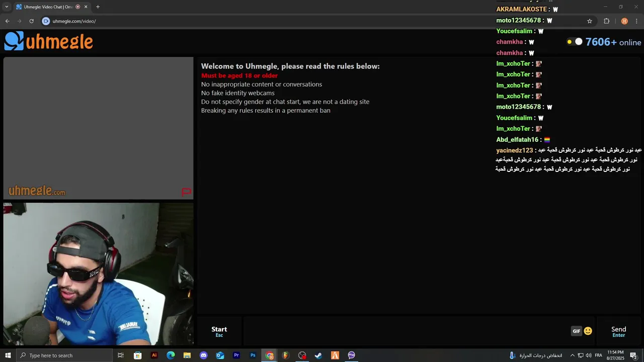Click the 7606+ online counter
644x362 pixels.
[x=613, y=42]
